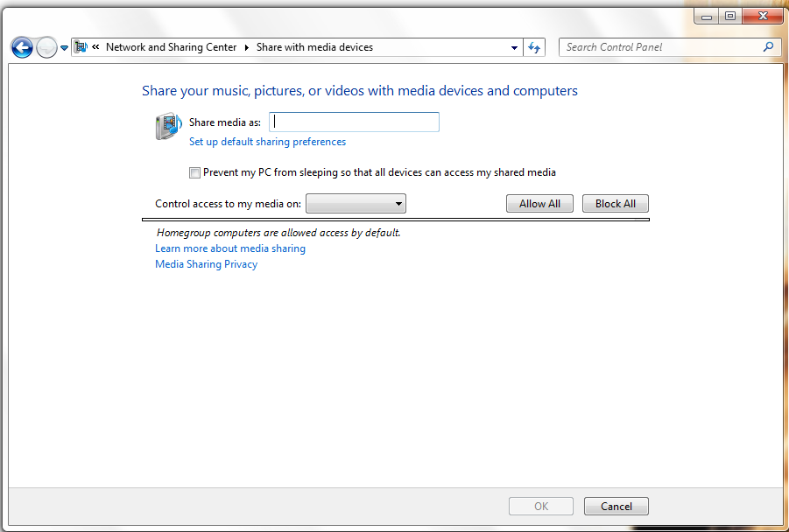The image size is (789, 532).
Task: Click the media sharing icon in address bar
Action: [81, 47]
